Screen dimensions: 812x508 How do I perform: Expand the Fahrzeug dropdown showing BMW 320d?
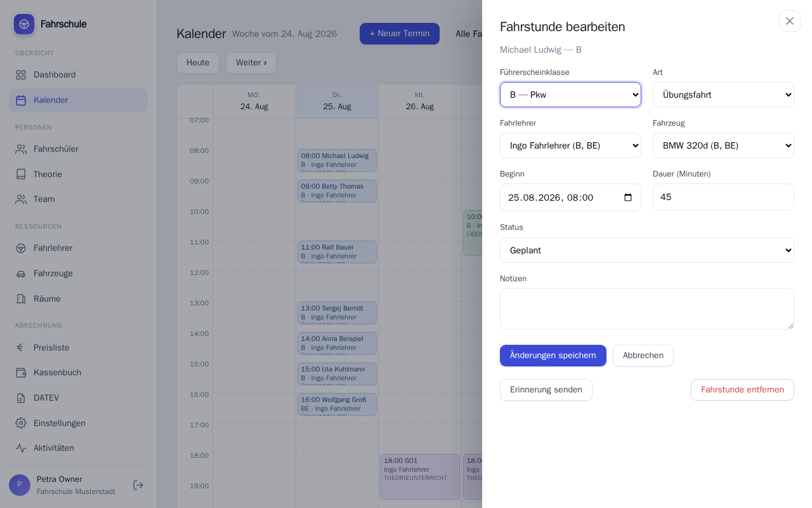tap(723, 145)
